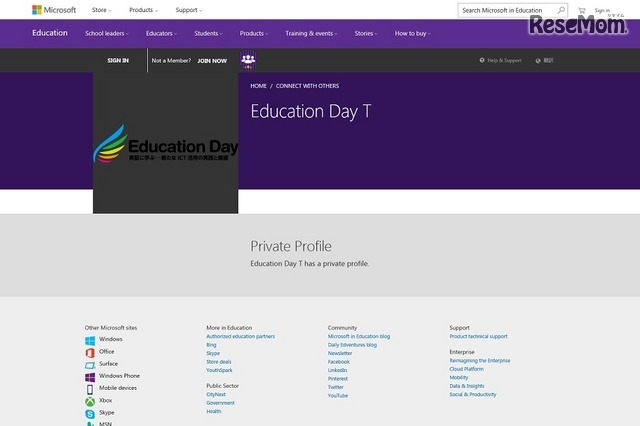Click the Microsoft logo in header
640x426 pixels.
coord(53,10)
